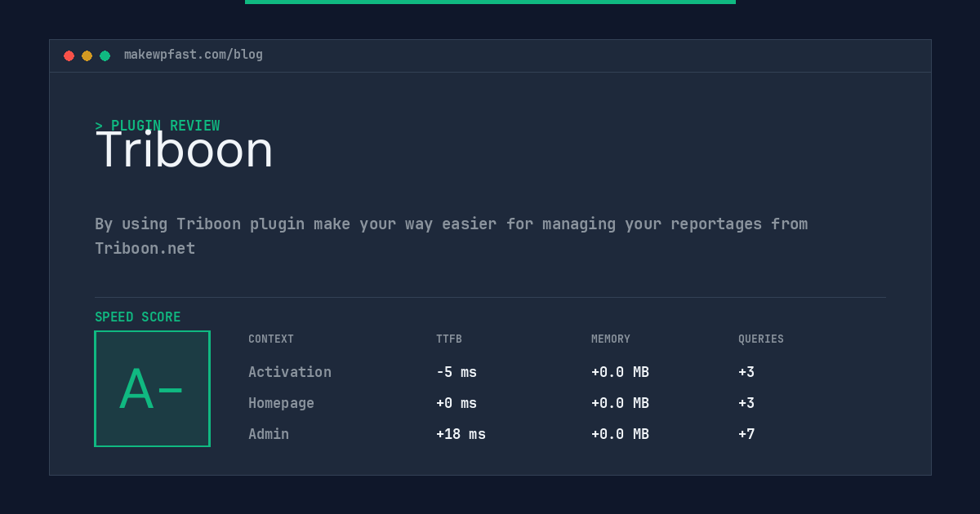Click the -5 ms TTFB value

(457, 372)
